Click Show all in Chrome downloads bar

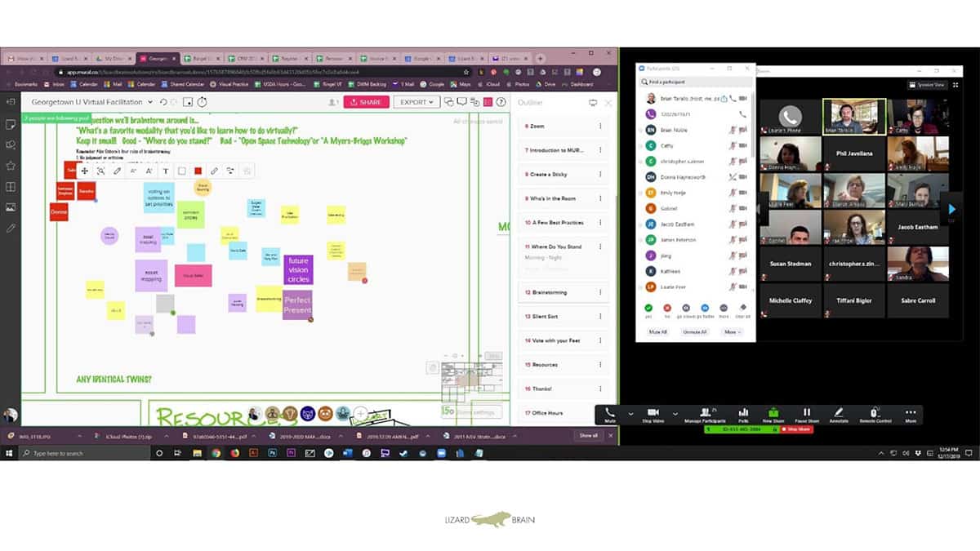pyautogui.click(x=588, y=436)
